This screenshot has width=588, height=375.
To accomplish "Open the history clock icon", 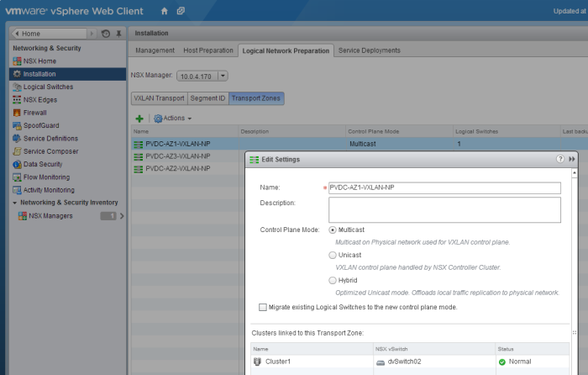I will [106, 34].
